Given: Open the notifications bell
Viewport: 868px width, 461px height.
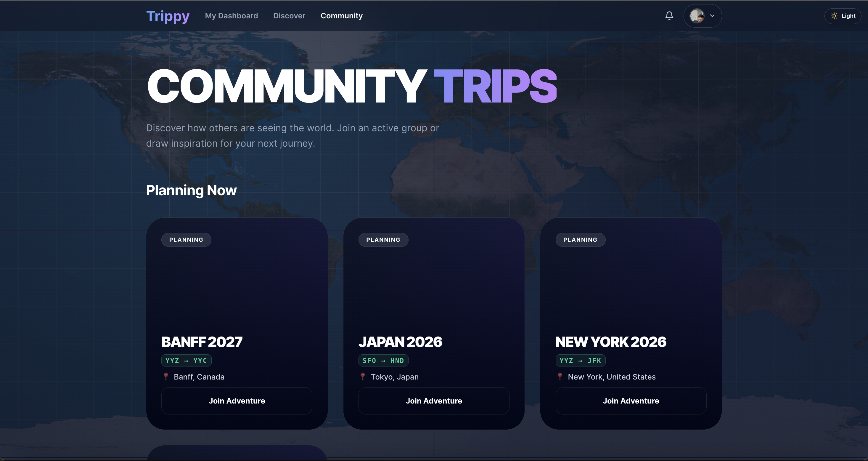Looking at the screenshot, I should (669, 15).
